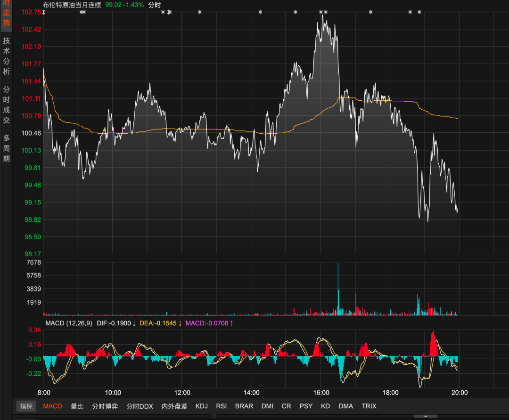Click the 布伦特原油当月连续 title text
This screenshot has height=420, width=509.
[72, 5]
